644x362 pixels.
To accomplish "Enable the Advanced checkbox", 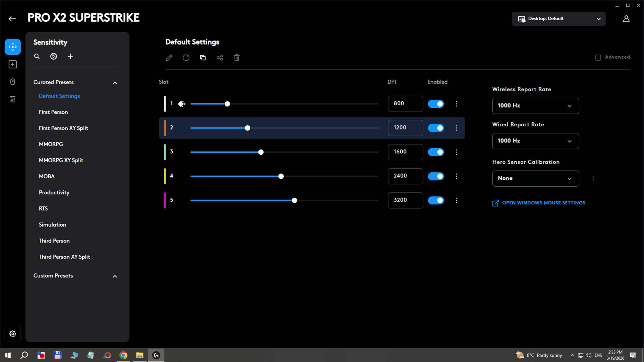I will click(598, 57).
